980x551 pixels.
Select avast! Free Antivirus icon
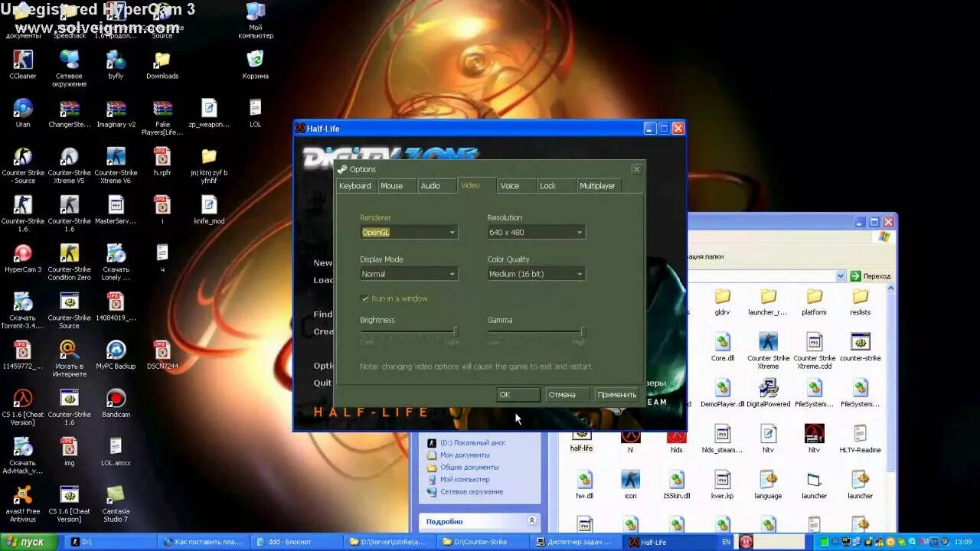click(23, 504)
